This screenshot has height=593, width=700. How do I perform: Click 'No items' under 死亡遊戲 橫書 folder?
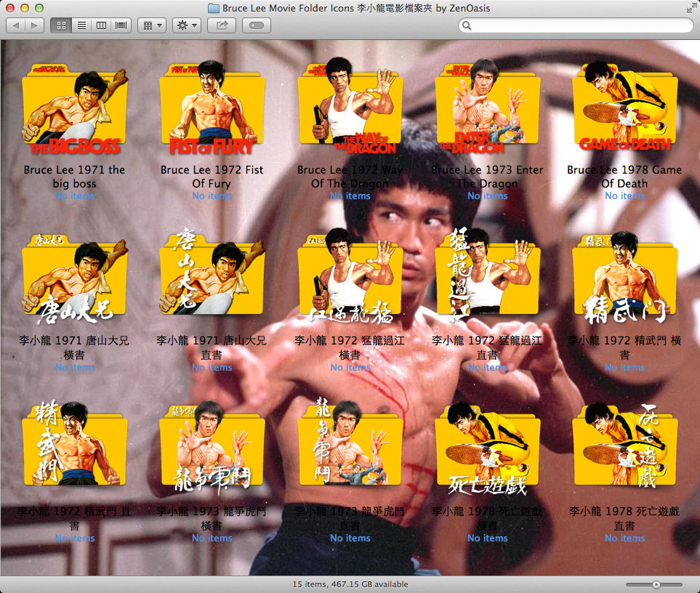coord(488,538)
